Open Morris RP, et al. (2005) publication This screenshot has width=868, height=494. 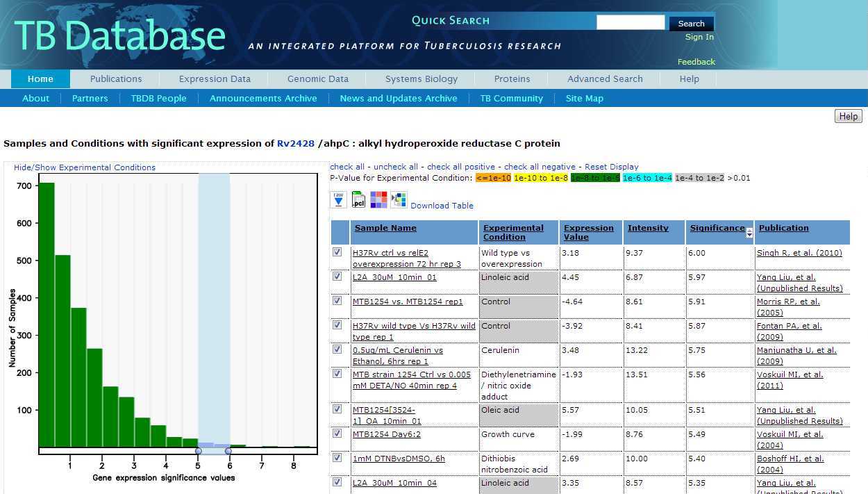[x=788, y=307]
